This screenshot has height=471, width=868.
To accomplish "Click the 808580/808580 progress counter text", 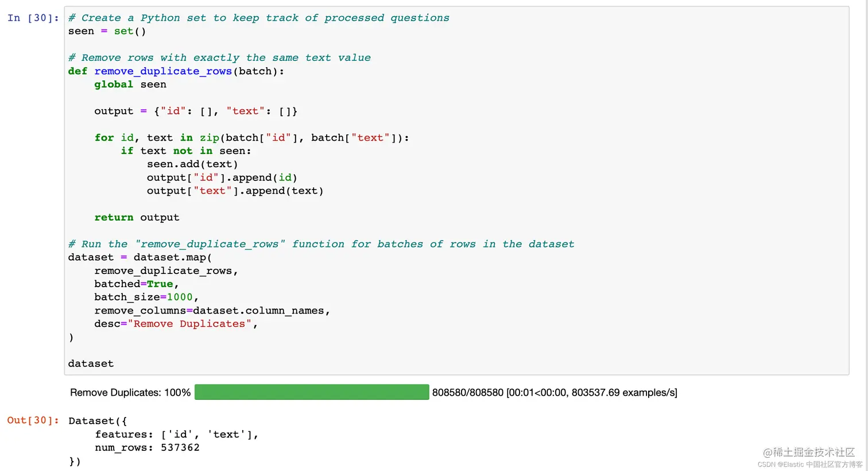I will coord(468,393).
